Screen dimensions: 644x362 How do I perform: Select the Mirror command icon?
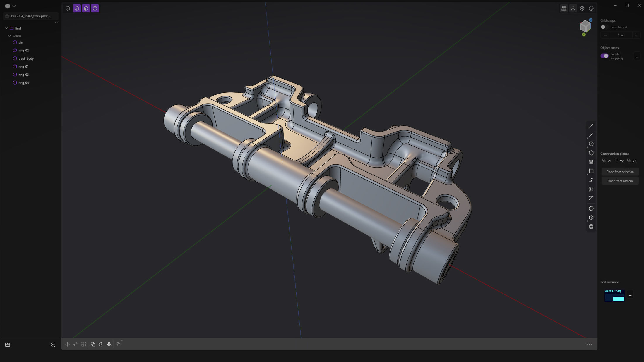tap(109, 344)
